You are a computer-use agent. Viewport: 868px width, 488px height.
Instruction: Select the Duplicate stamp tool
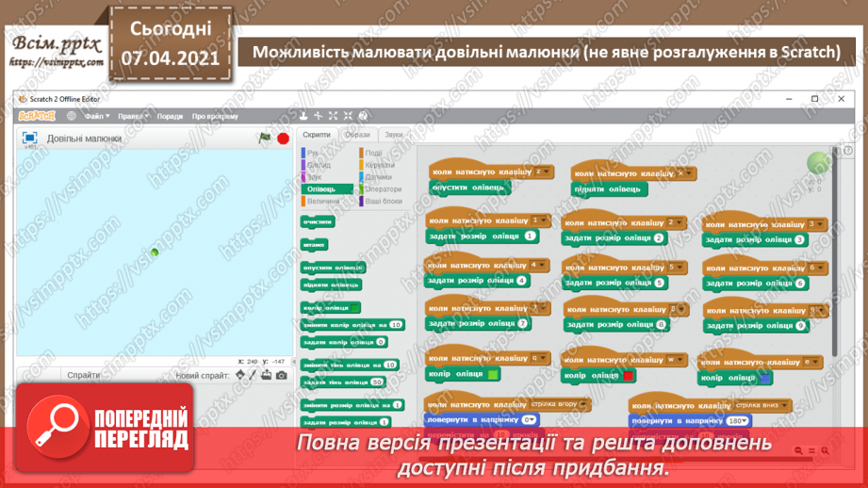click(x=303, y=116)
